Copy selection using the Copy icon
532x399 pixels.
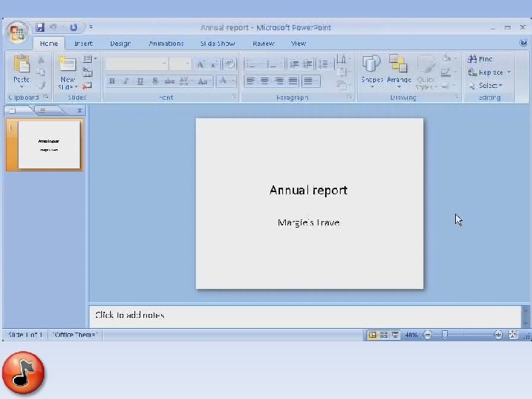click(x=41, y=72)
